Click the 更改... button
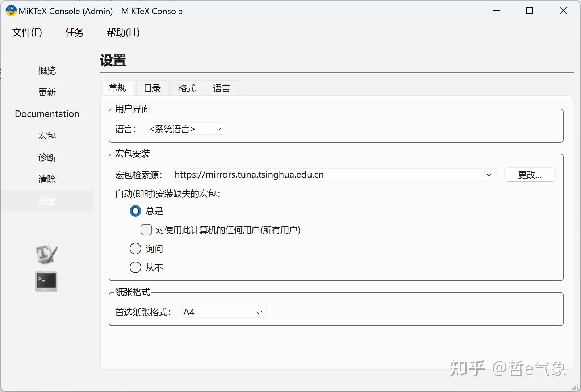 [529, 175]
